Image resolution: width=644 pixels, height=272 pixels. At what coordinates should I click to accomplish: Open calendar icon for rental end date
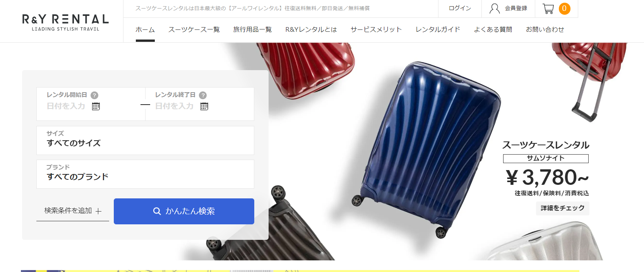[x=204, y=107]
